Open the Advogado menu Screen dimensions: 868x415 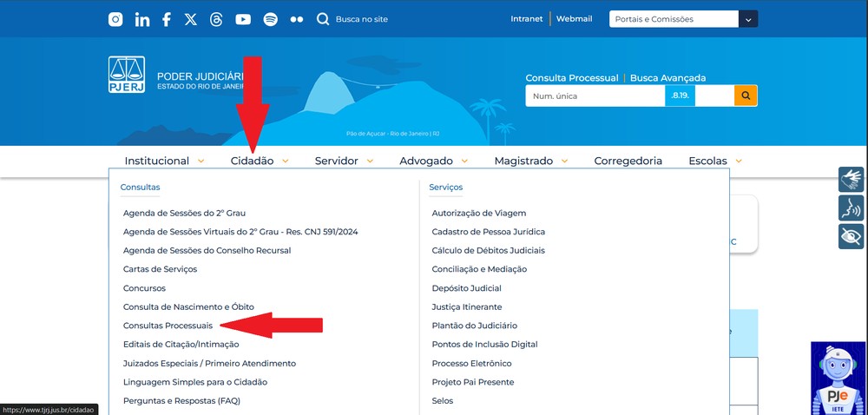coord(426,161)
